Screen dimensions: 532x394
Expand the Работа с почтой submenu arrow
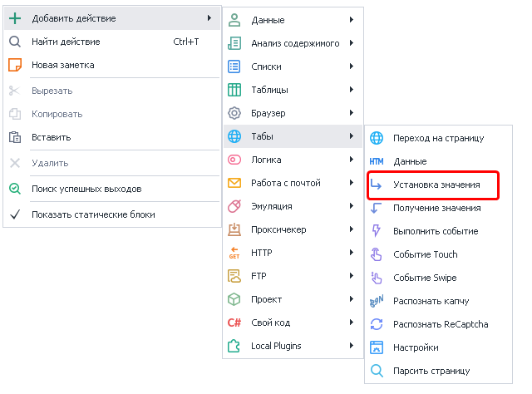pos(352,183)
